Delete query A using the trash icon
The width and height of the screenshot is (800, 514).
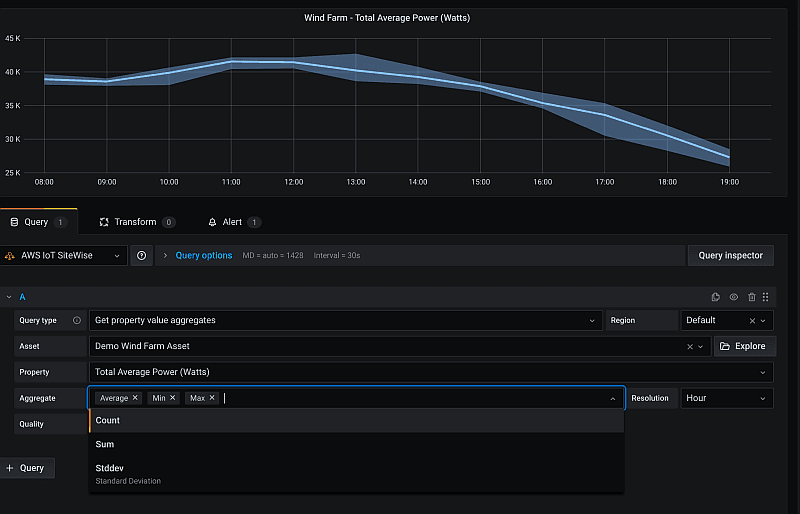[x=751, y=297]
